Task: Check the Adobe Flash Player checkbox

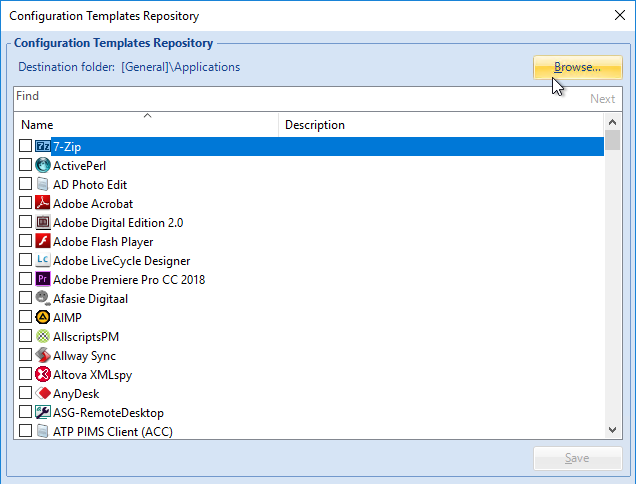Action: 25,241
